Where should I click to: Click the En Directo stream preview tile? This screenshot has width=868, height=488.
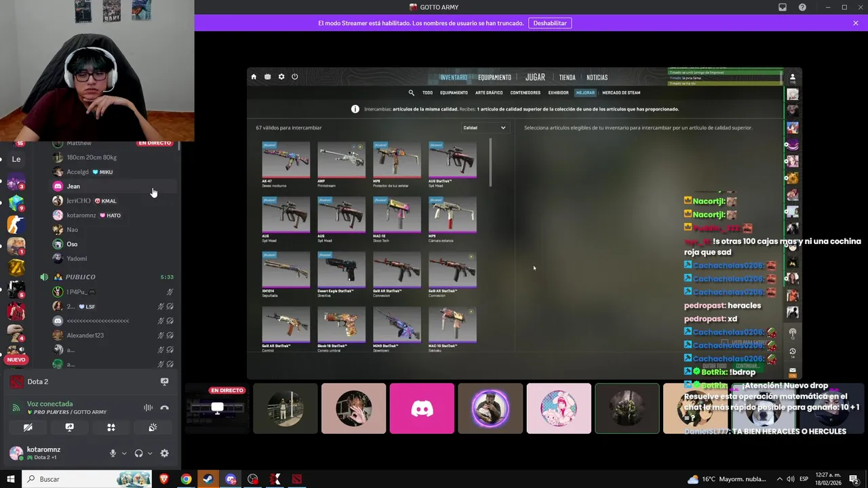pyautogui.click(x=218, y=409)
